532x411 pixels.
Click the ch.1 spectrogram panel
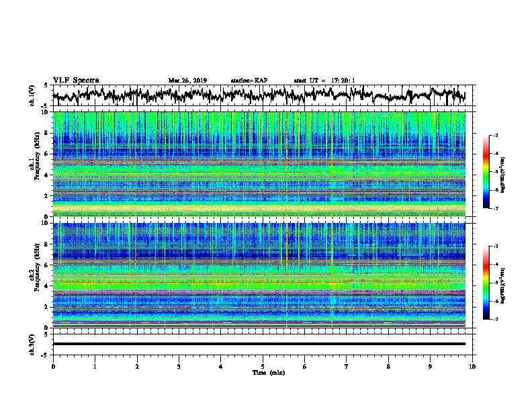pos(259,164)
